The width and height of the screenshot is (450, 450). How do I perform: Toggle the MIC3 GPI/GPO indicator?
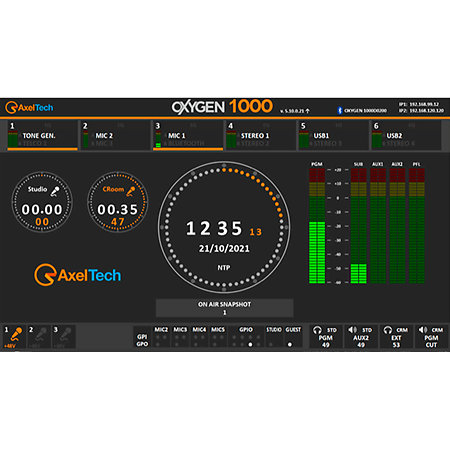(180, 337)
